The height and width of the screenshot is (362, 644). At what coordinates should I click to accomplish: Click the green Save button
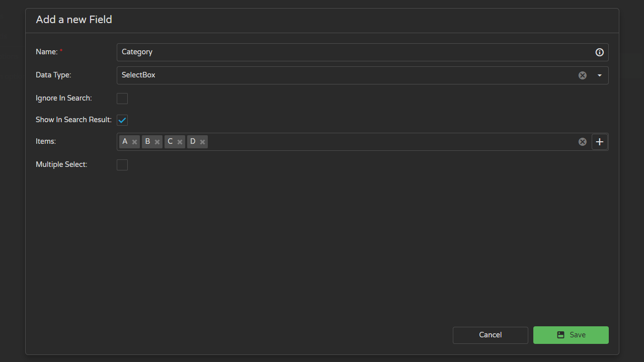tap(571, 335)
